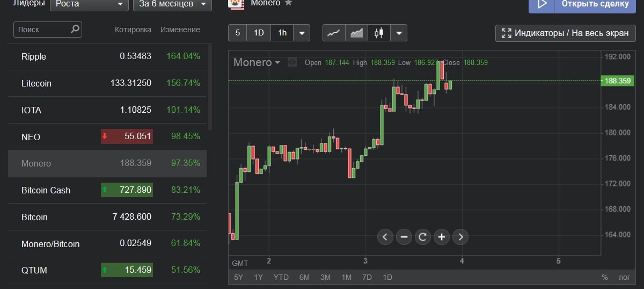644x289 pixels.
Task: Click the red down arrow beside NEO
Action: [x=105, y=137]
